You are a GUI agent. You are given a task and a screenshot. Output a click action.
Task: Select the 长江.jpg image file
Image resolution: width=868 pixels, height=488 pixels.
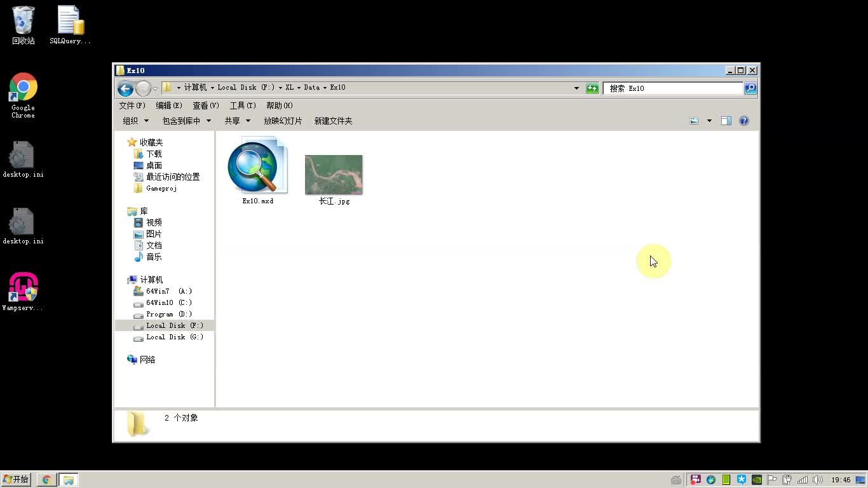[x=334, y=173]
